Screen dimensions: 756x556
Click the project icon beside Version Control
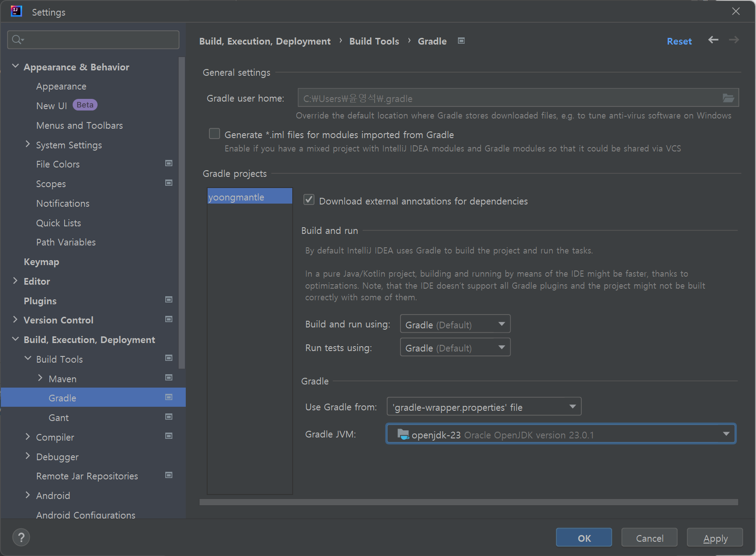[x=169, y=319]
